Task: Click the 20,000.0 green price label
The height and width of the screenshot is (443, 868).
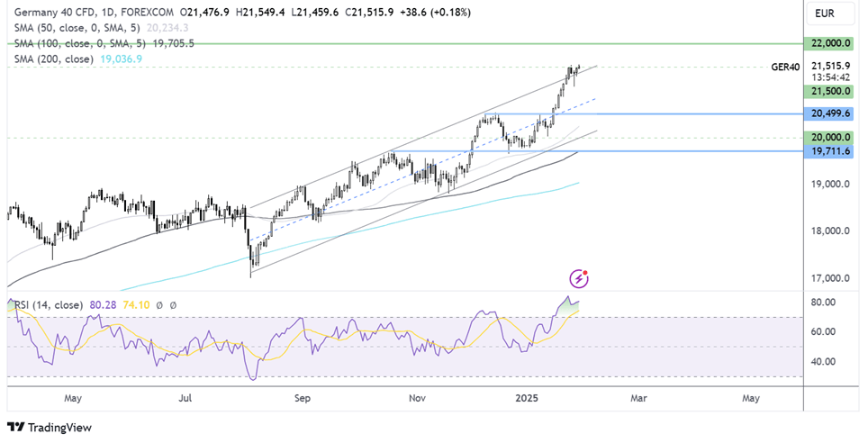Action: (828, 138)
